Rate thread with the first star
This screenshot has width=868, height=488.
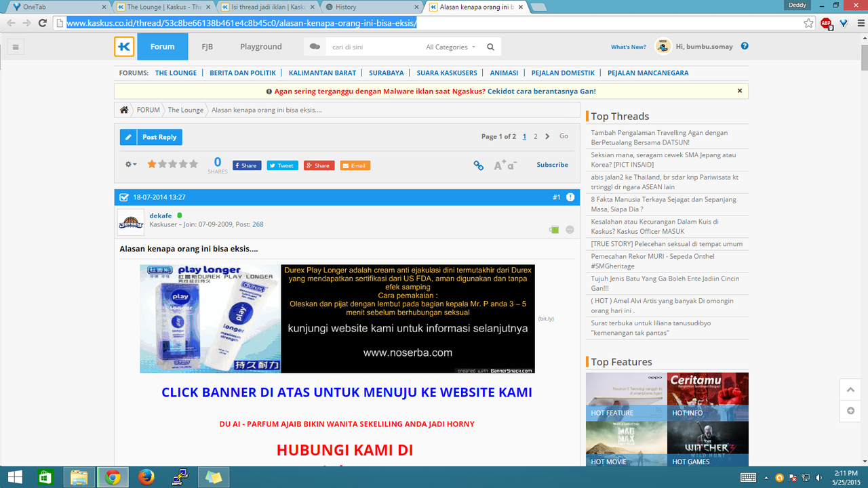point(152,164)
